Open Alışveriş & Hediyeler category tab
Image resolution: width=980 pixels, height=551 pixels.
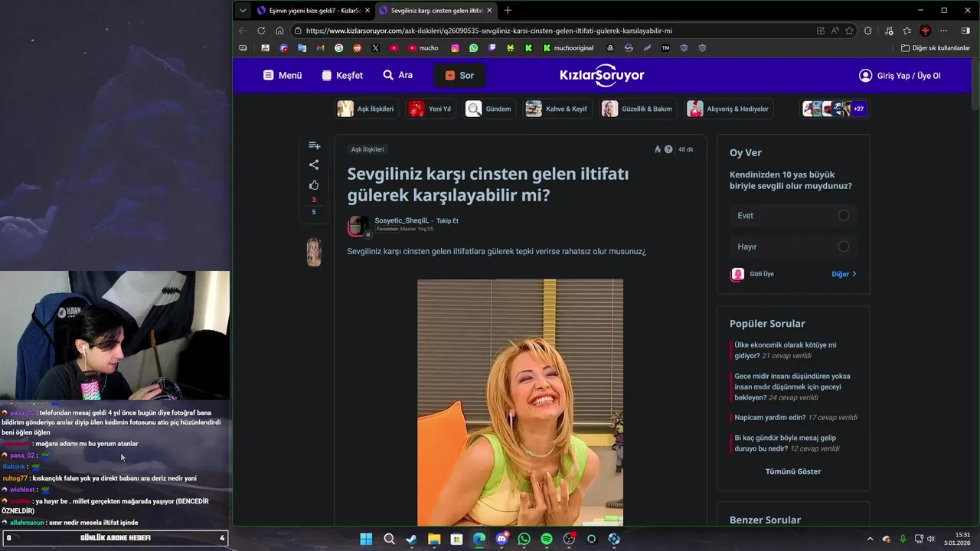[728, 109]
